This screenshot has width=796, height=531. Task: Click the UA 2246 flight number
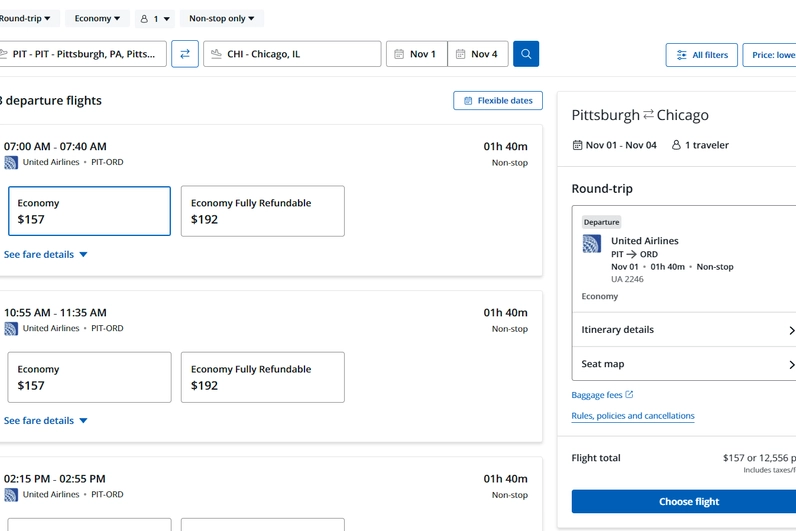point(627,279)
